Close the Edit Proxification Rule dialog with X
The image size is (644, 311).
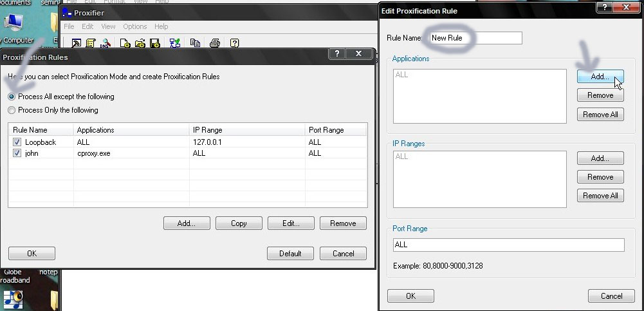click(627, 7)
